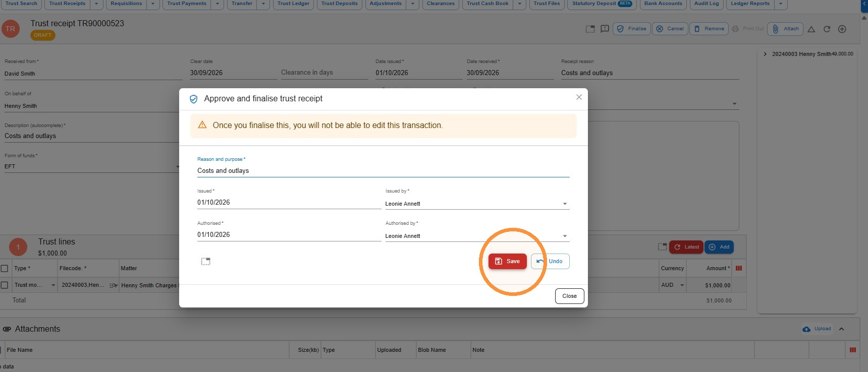Open the Trust Ledger tab

(x=293, y=4)
